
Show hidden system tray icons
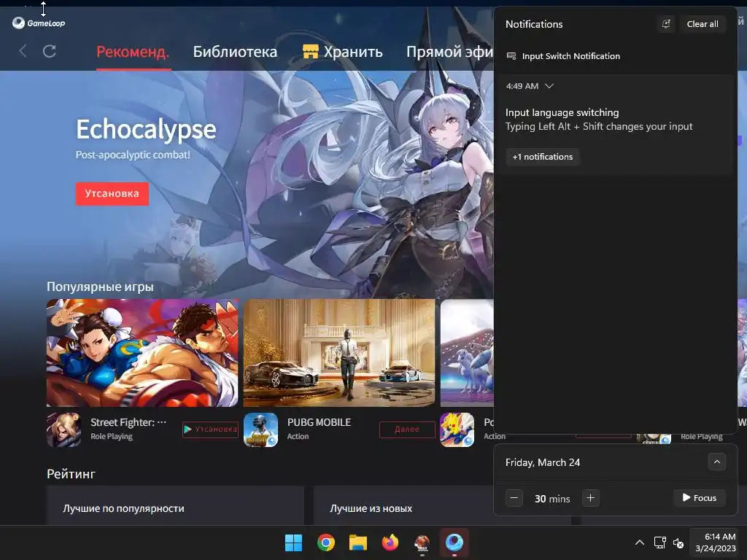(640, 542)
